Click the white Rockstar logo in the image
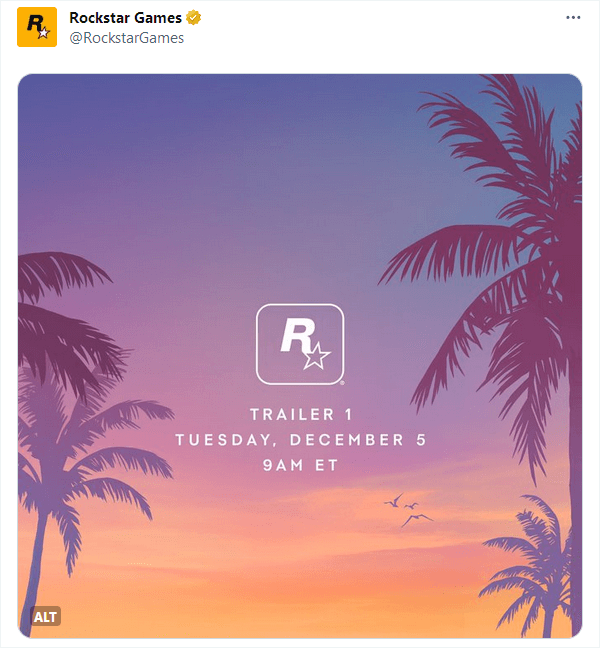Viewport: 600px width, 648px height. (x=300, y=344)
